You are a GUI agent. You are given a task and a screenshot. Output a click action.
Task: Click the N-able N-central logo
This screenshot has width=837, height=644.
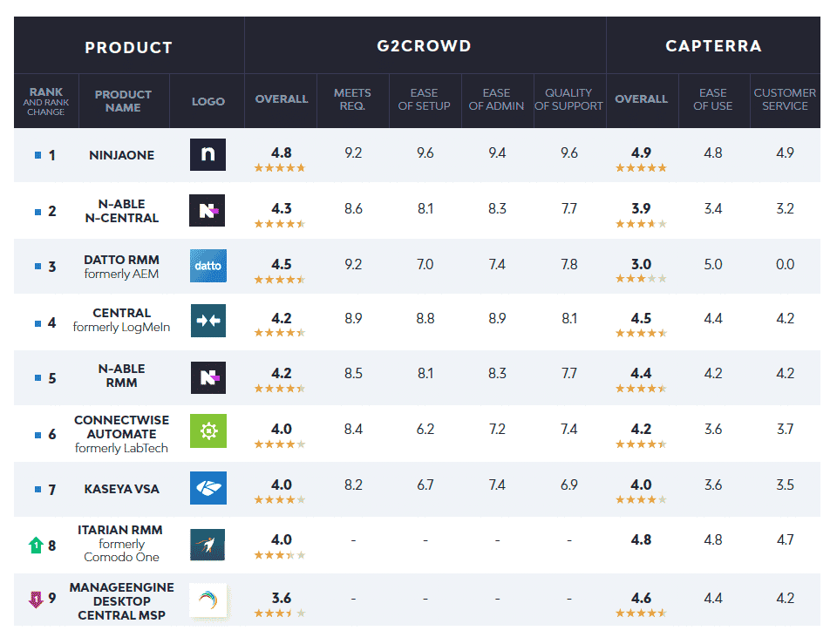[208, 210]
